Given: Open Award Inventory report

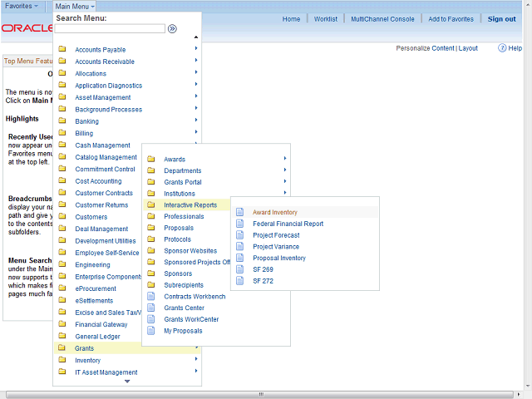Looking at the screenshot, I should (275, 213).
